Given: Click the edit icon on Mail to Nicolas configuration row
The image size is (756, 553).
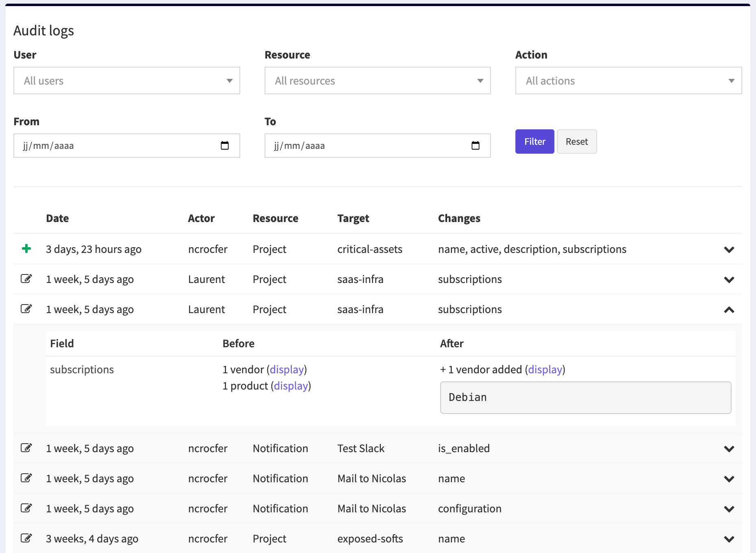Looking at the screenshot, I should [26, 508].
